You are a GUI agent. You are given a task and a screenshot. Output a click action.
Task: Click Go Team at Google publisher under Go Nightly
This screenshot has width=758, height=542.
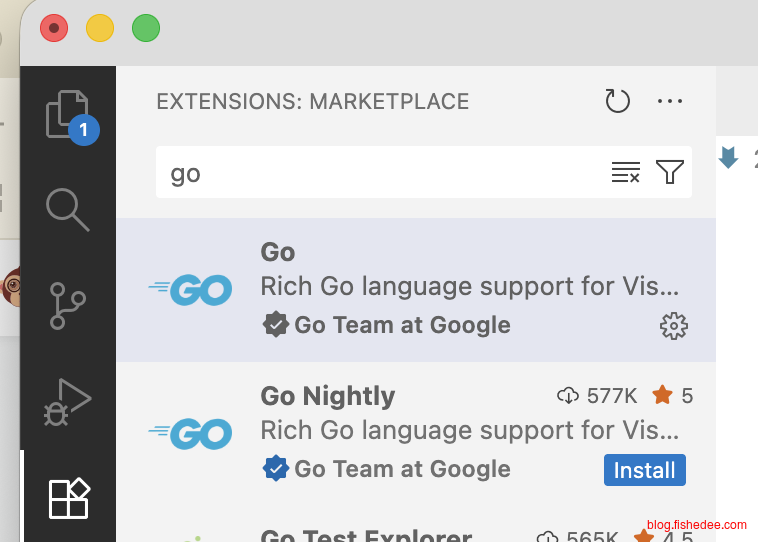(x=402, y=469)
